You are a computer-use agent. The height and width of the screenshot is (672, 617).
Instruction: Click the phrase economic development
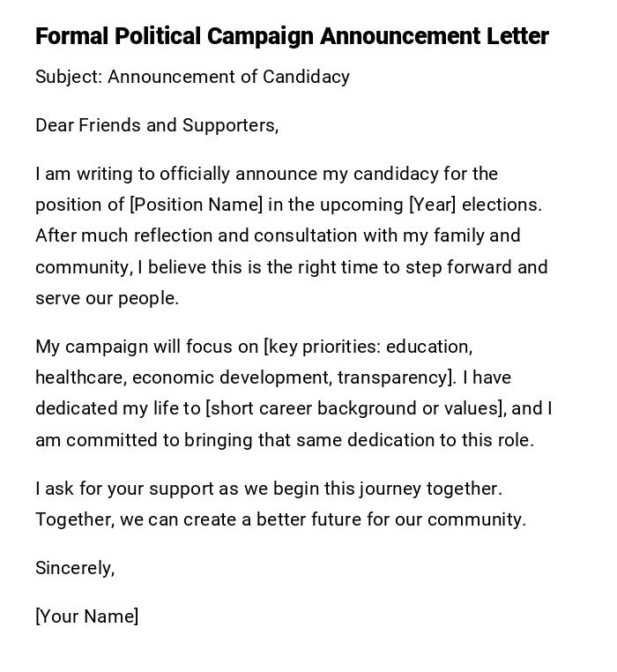232,377
